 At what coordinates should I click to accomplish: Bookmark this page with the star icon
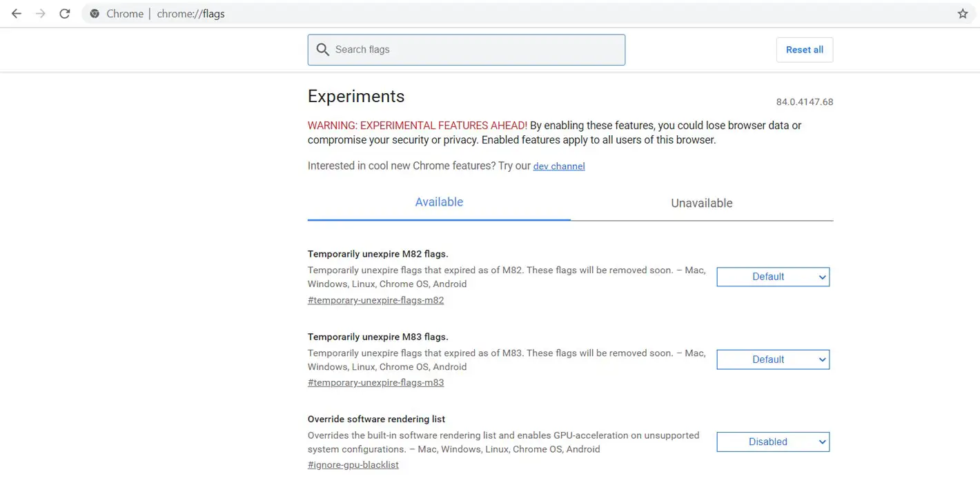pyautogui.click(x=963, y=14)
